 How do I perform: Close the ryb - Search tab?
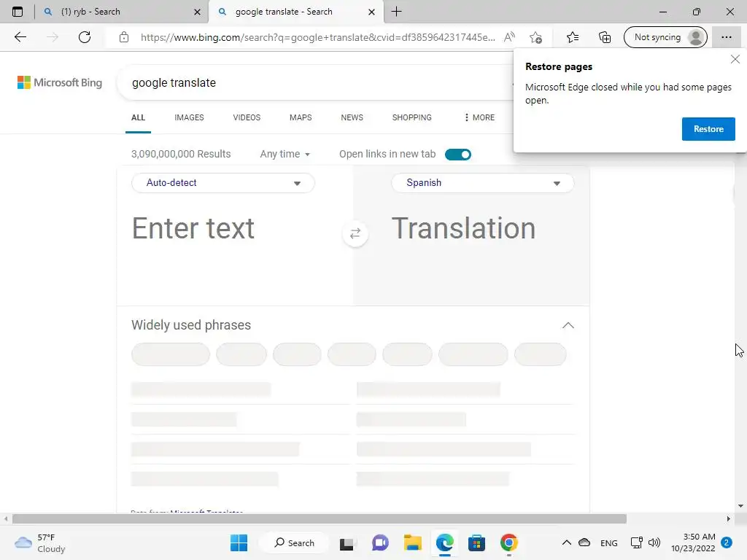point(197,12)
